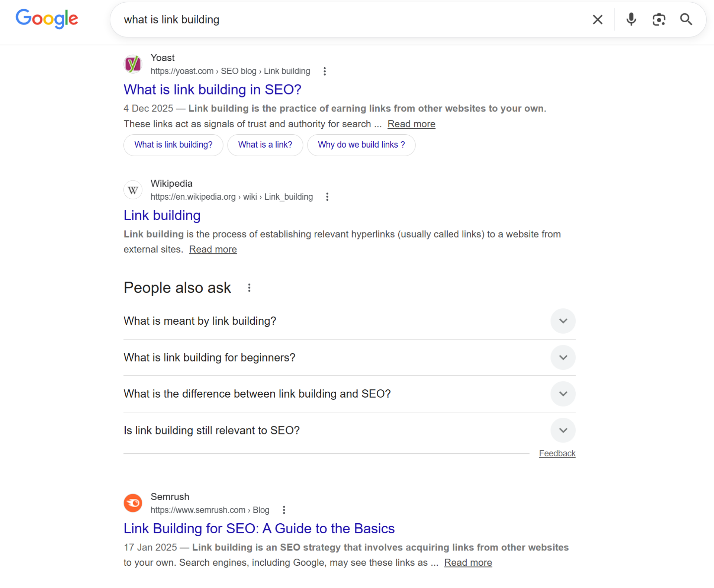Image resolution: width=714 pixels, height=588 pixels.
Task: Open the three-dot menu on the Yoast result
Action: [x=324, y=71]
